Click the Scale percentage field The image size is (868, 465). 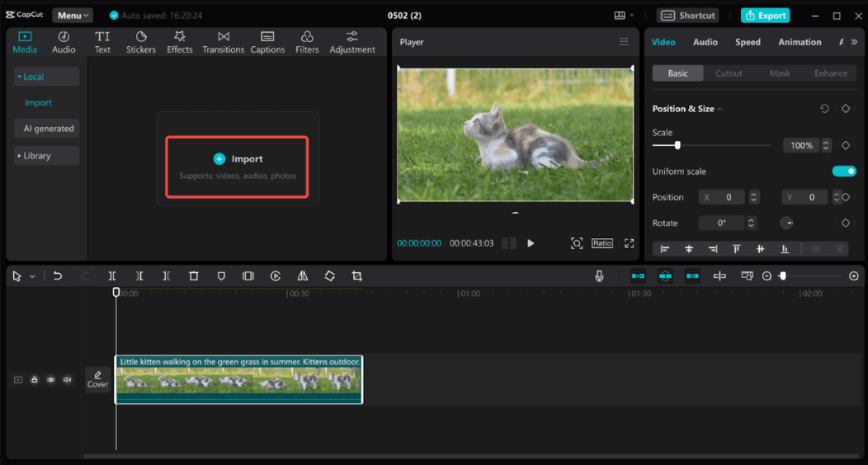pyautogui.click(x=801, y=145)
